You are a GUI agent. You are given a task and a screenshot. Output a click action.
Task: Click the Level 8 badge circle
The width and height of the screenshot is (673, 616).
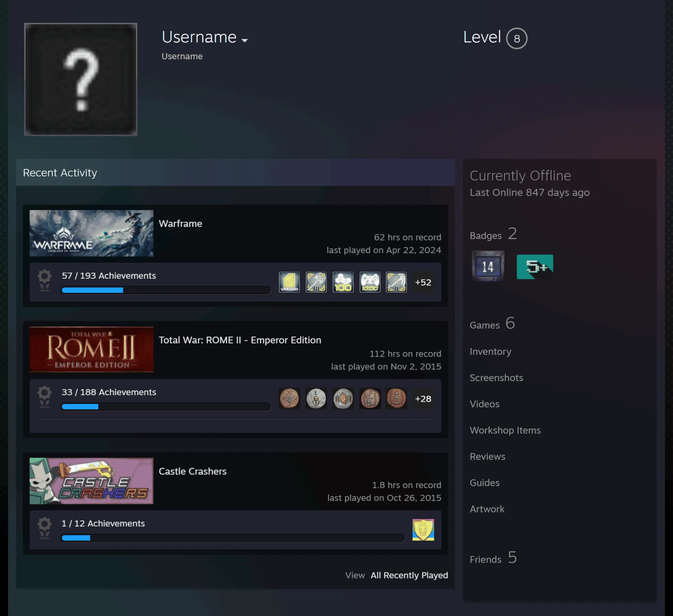[x=517, y=38]
